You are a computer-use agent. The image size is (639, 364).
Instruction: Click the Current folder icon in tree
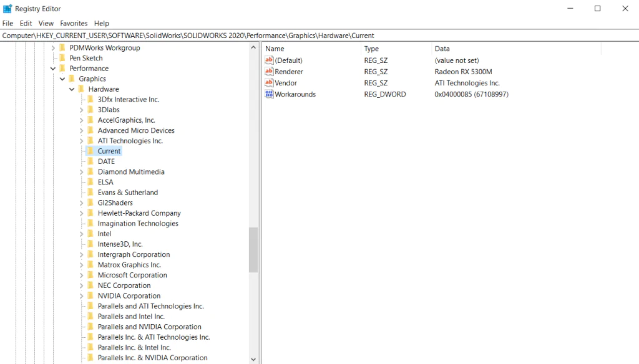click(x=90, y=151)
